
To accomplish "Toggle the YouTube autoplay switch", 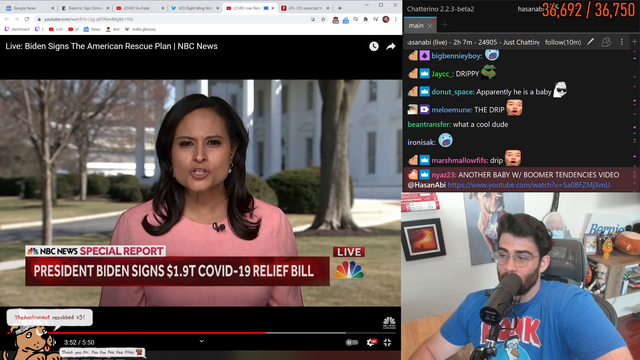I will pos(351,342).
